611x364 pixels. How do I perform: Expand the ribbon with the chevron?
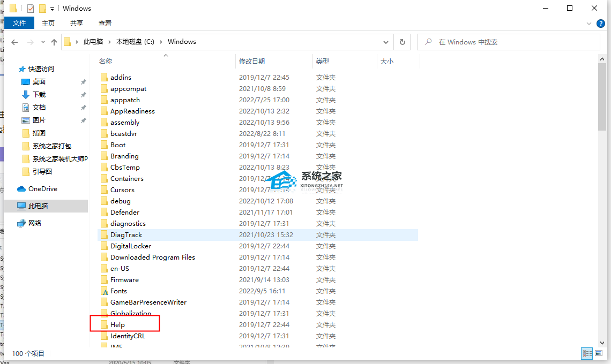point(589,24)
